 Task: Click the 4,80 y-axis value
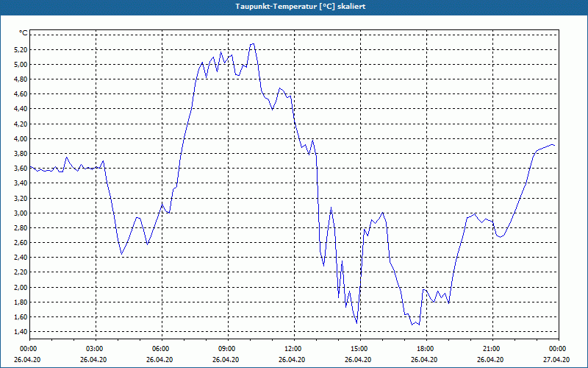click(21, 79)
